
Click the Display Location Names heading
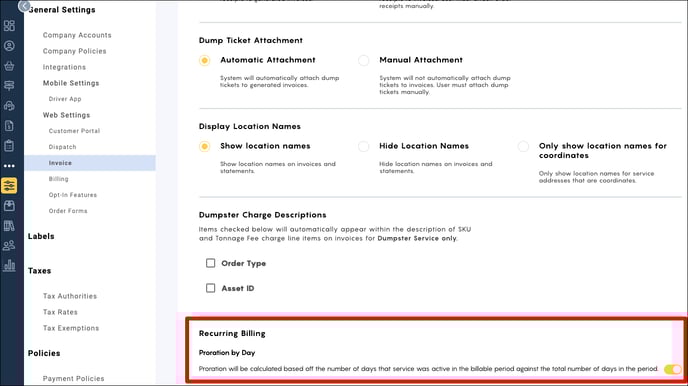click(250, 126)
